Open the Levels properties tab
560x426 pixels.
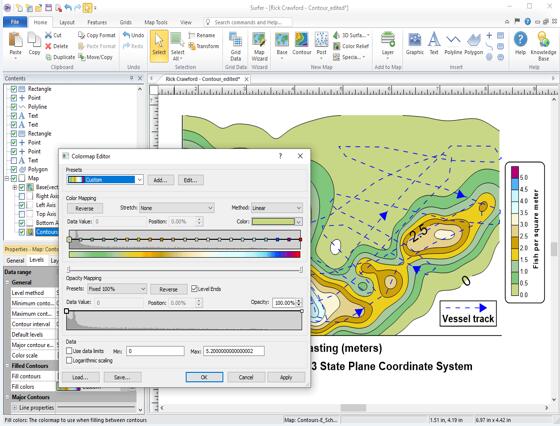(36, 260)
